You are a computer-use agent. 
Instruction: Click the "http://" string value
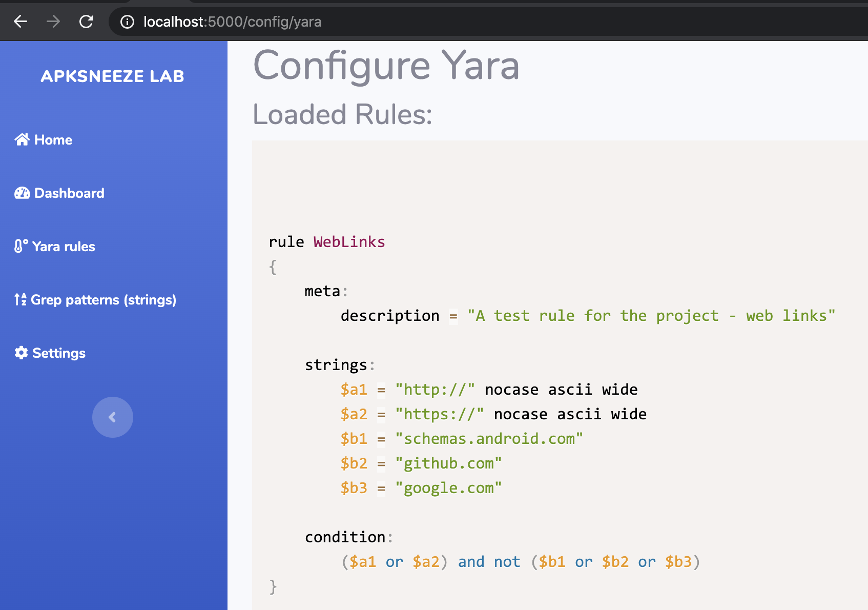pos(435,390)
